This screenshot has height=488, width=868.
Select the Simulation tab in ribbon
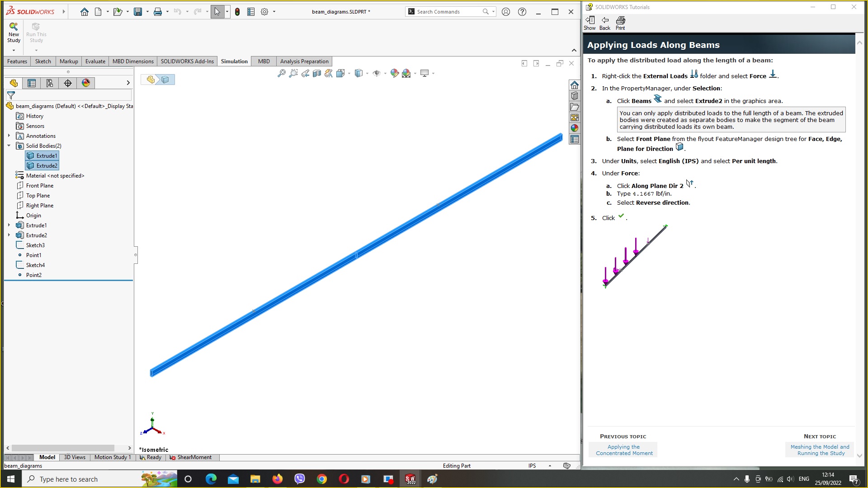point(234,61)
